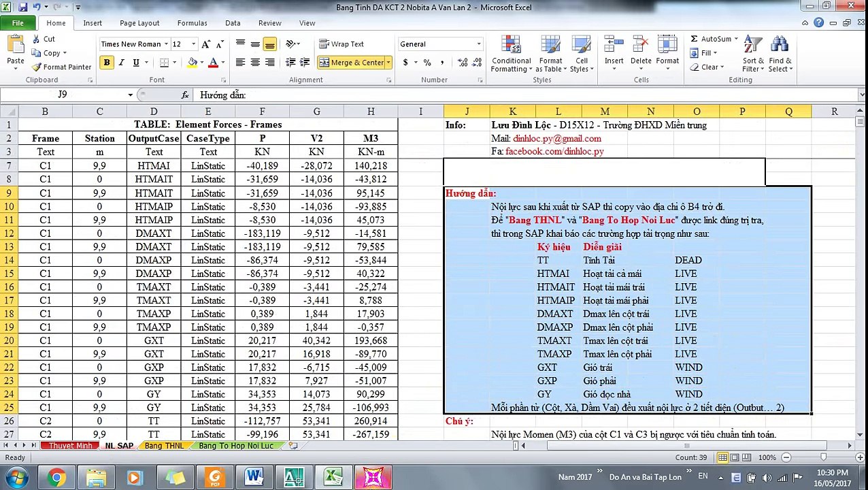868x490 pixels.
Task: Toggle Bold formatting
Action: 107,63
